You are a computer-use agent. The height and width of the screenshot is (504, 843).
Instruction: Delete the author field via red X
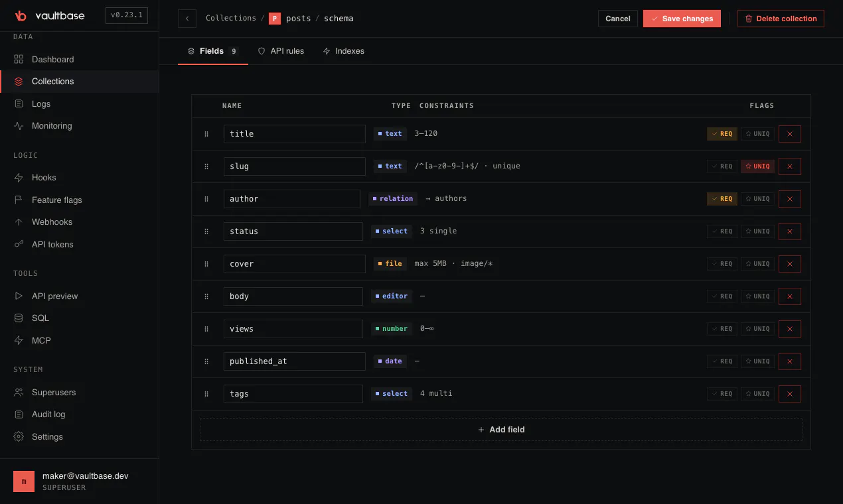[790, 199]
